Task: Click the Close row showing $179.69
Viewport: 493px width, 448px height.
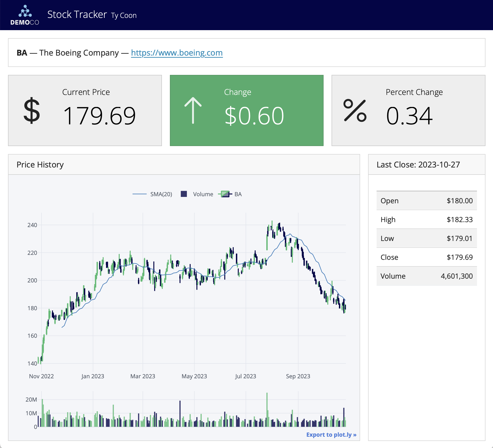Action: [x=427, y=257]
